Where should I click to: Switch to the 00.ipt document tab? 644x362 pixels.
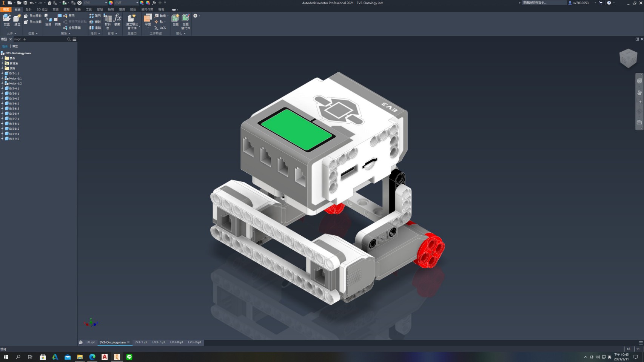tap(91, 342)
